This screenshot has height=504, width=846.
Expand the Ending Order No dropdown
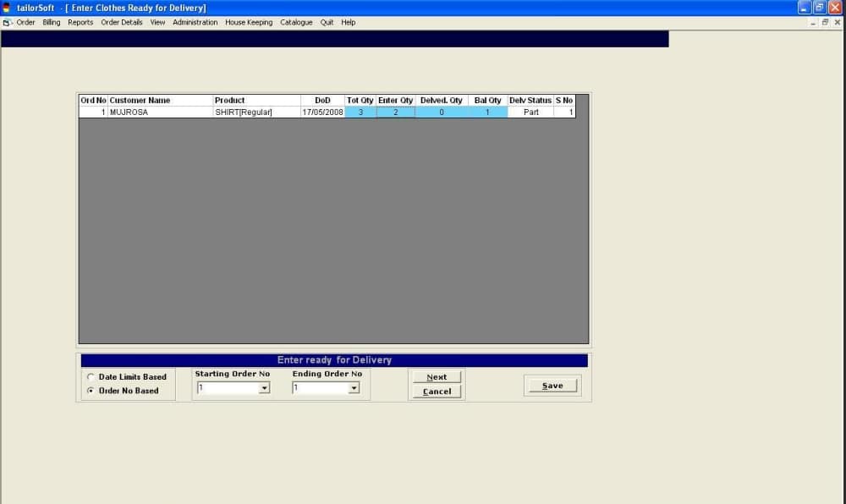[x=354, y=388]
